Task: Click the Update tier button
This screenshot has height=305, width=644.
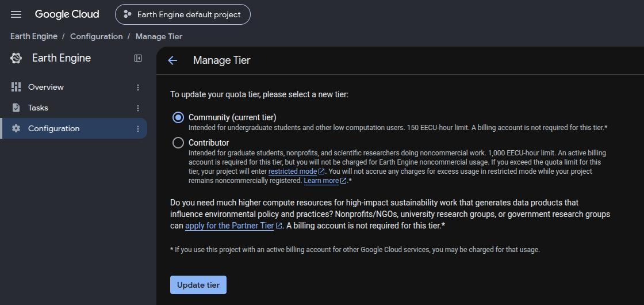Action: tap(198, 285)
